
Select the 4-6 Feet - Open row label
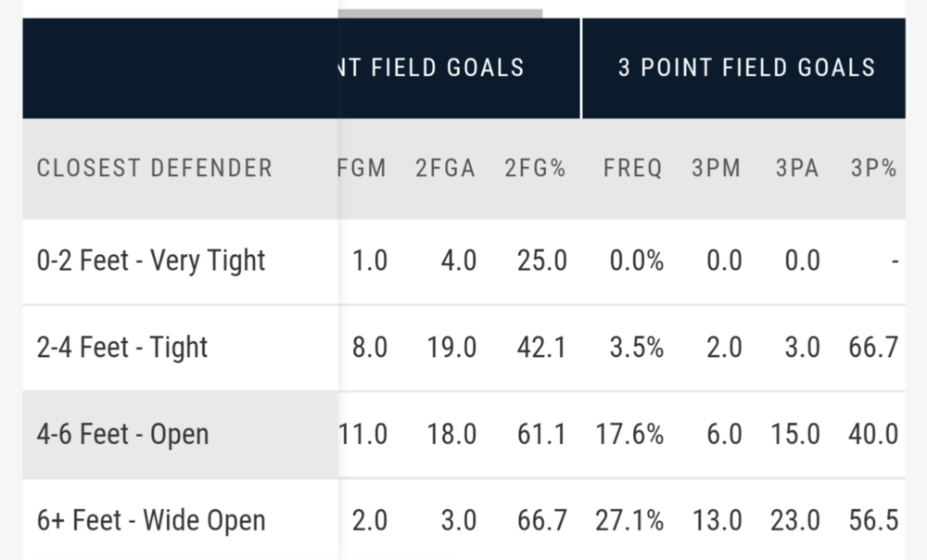[x=122, y=434]
